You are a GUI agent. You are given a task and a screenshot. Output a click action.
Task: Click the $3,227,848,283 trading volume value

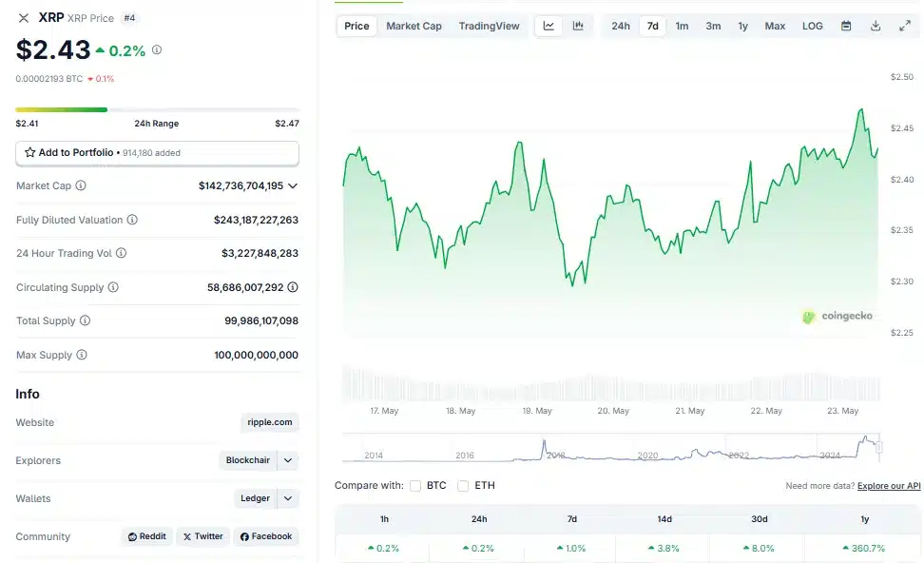point(260,253)
